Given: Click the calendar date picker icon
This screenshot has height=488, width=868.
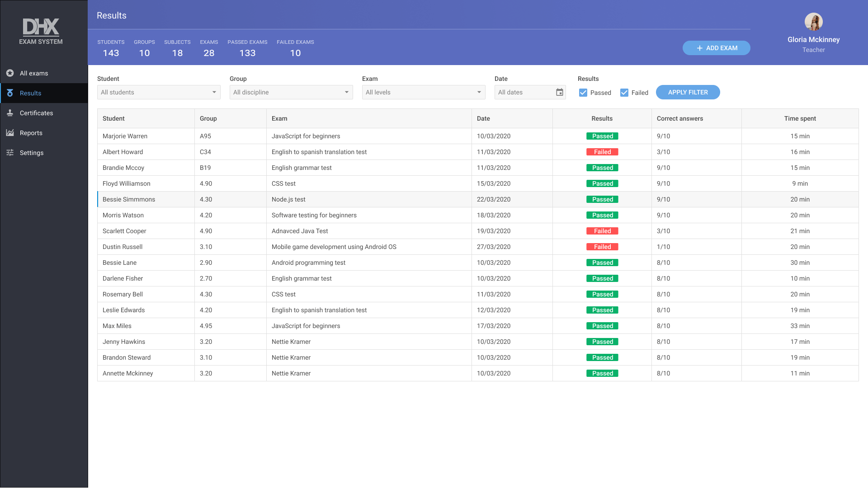Looking at the screenshot, I should click(559, 92).
